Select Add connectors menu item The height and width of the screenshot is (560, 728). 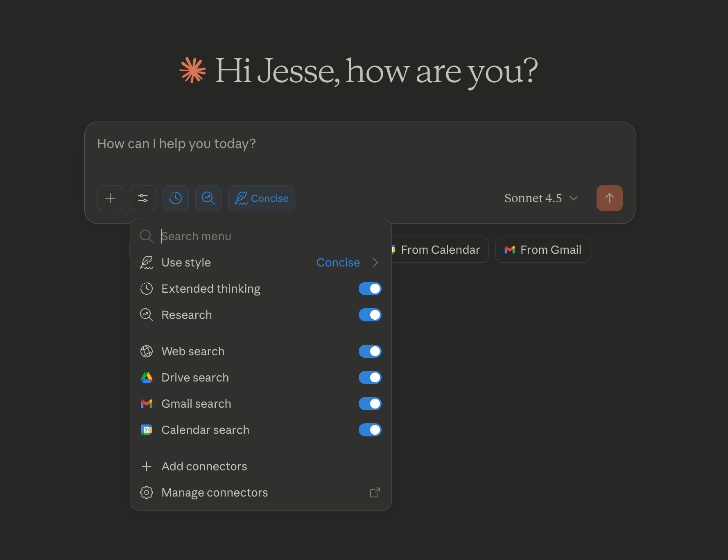204,466
